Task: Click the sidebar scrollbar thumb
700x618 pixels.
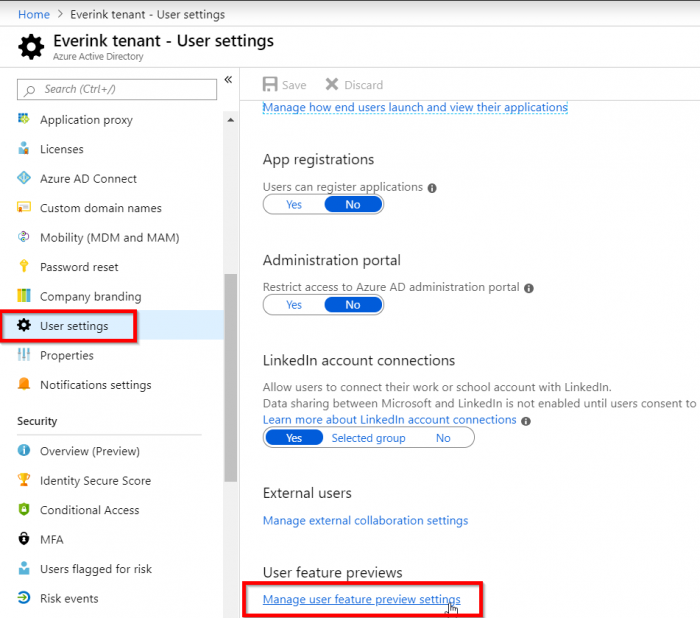Action: (x=230, y=378)
